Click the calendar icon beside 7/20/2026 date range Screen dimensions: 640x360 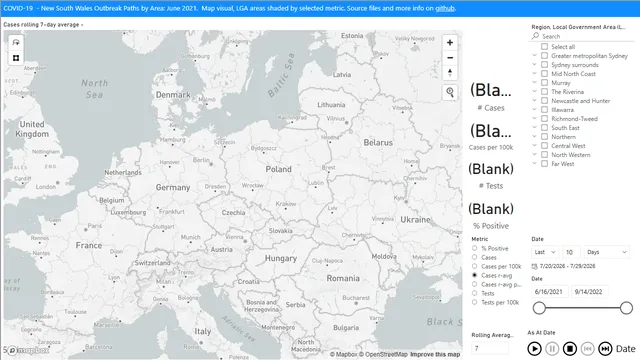coord(534,266)
